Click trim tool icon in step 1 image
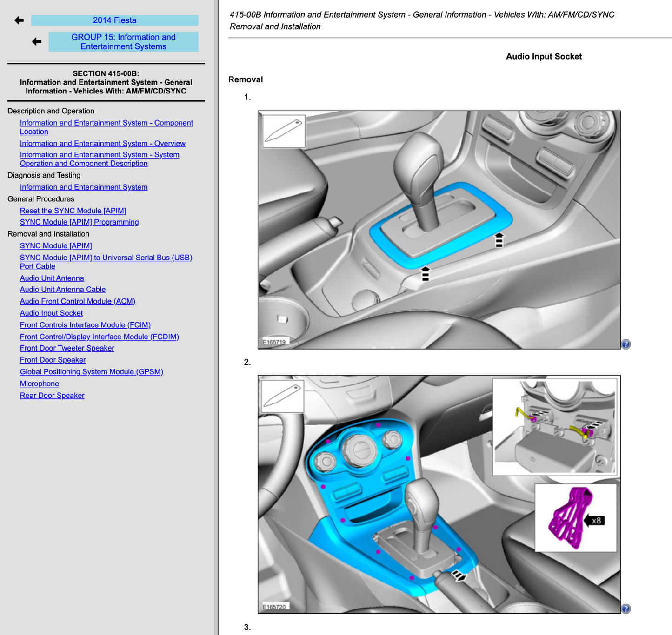Viewport: 672px width, 635px height. click(284, 132)
